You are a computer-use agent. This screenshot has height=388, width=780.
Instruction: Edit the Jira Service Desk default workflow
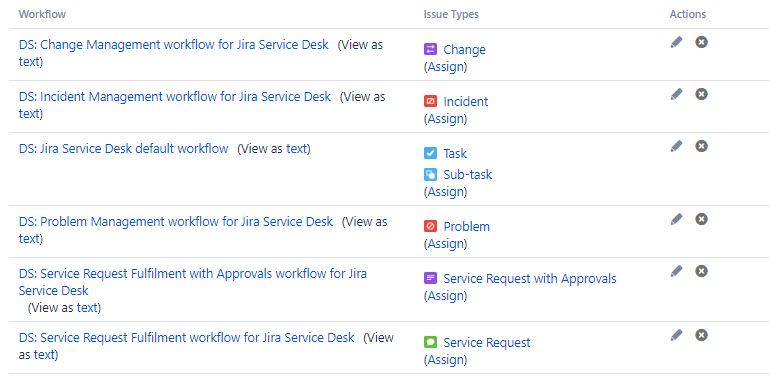point(676,146)
